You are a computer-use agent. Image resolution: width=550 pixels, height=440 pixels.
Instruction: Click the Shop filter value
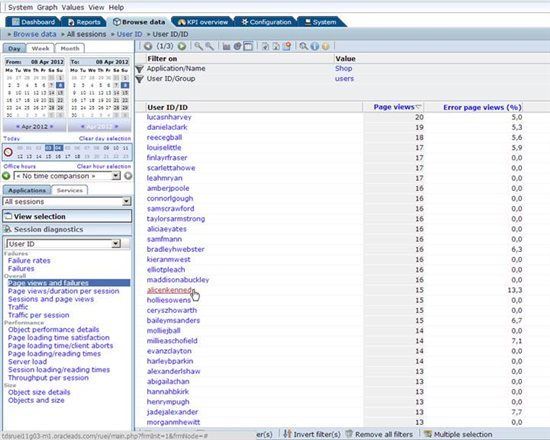tap(343, 68)
